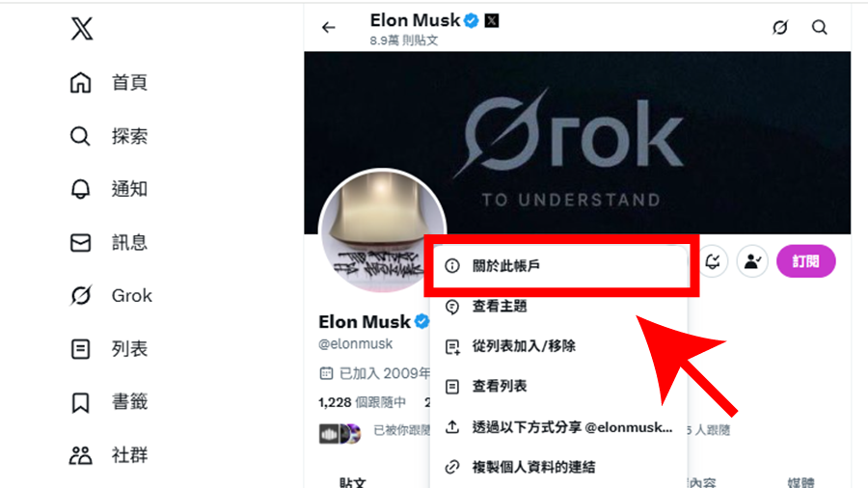The image size is (868, 488).
Task: Open the 通知 bell icon
Action: tap(80, 189)
